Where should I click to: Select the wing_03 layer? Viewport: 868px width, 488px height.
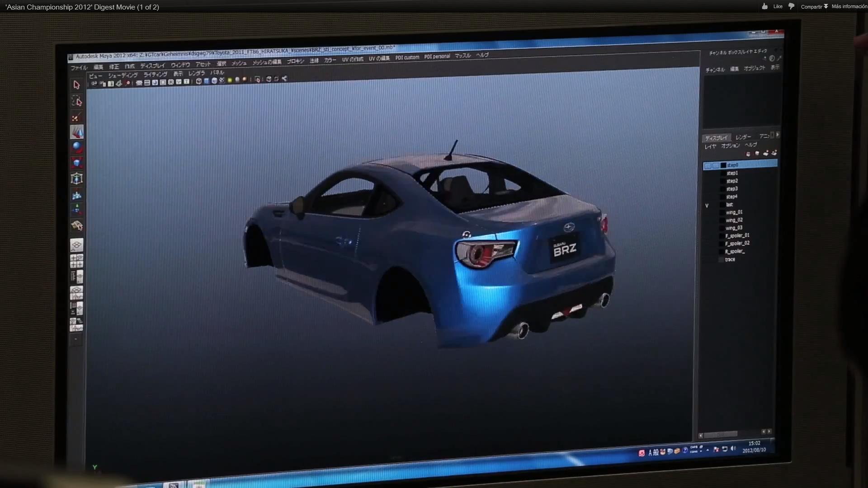[734, 228]
